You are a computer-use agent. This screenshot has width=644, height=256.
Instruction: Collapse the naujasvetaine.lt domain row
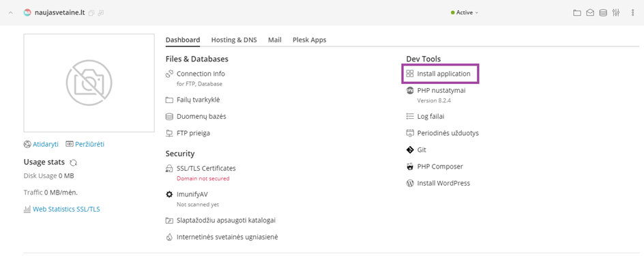coord(11,13)
